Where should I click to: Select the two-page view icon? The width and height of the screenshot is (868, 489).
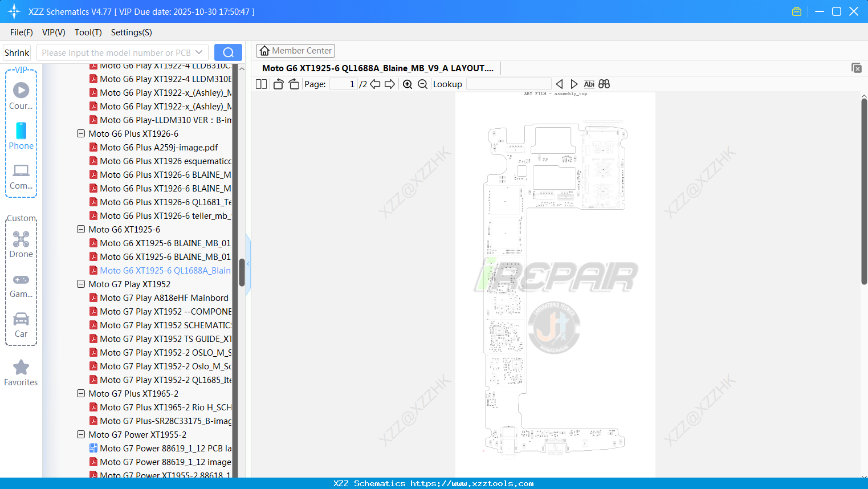260,84
